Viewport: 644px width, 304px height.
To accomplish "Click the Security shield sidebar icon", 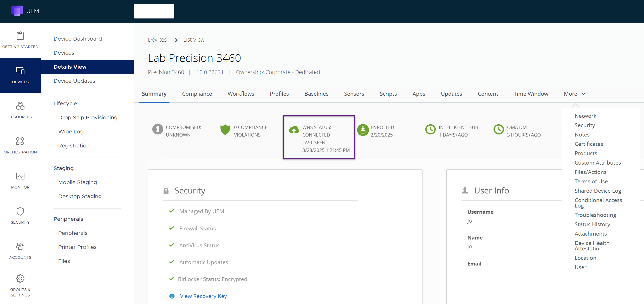I will pyautogui.click(x=20, y=211).
